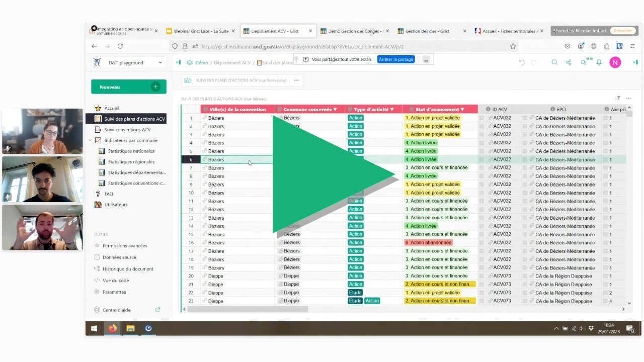Show hidden system tray icons chevron
Image resolution: width=644 pixels, height=362 pixels.
coord(556,329)
